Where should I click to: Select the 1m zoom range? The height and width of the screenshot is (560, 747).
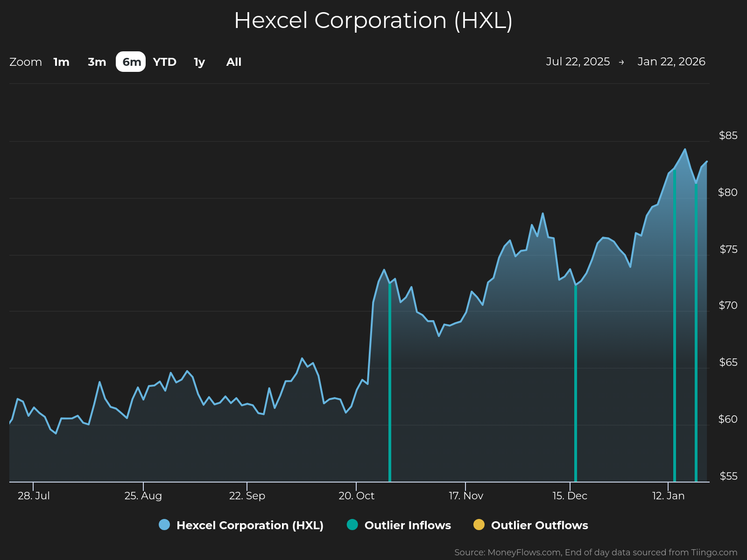(x=61, y=62)
